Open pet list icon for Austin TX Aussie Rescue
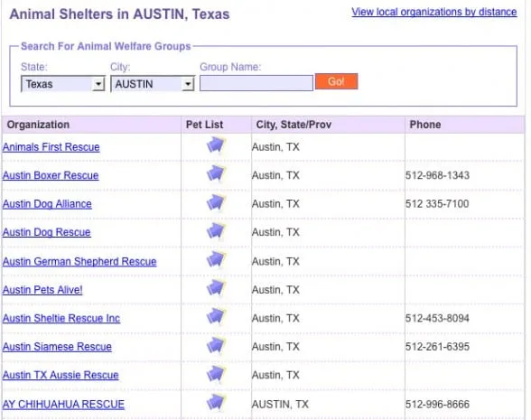Image resolution: width=531 pixels, height=420 pixels. (215, 374)
